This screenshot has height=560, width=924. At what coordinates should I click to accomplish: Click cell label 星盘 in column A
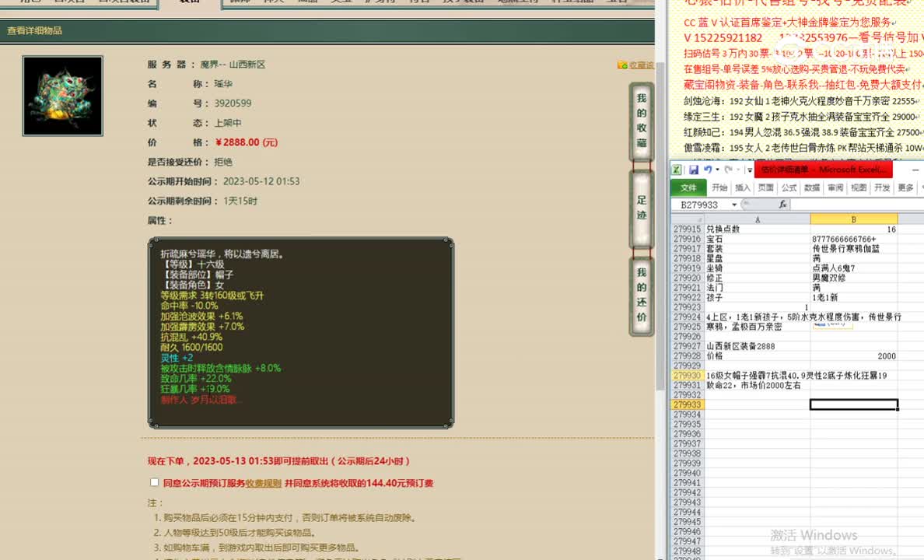click(758, 258)
